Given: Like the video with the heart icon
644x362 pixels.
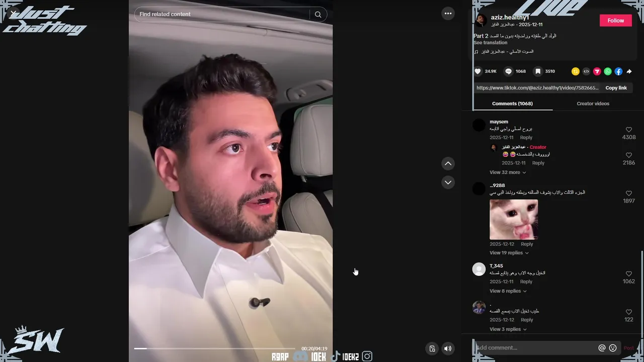Looking at the screenshot, I should click(x=478, y=71).
